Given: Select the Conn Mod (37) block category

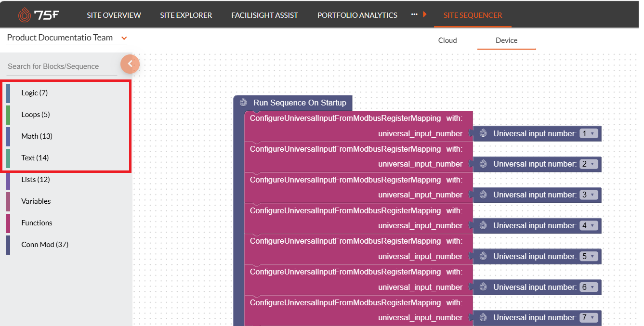Looking at the screenshot, I should tap(45, 245).
